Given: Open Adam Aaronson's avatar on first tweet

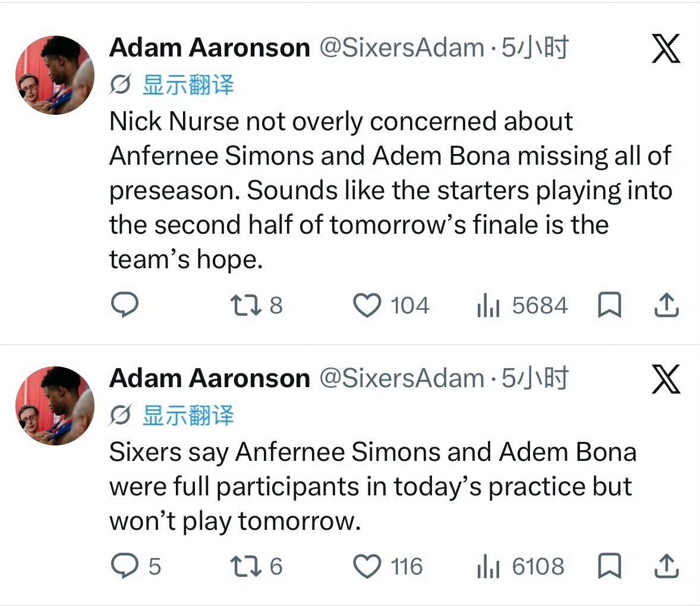Looking at the screenshot, I should click(x=55, y=75).
